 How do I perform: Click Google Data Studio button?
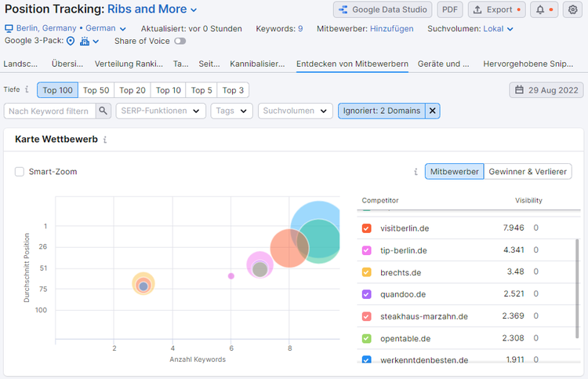383,9
